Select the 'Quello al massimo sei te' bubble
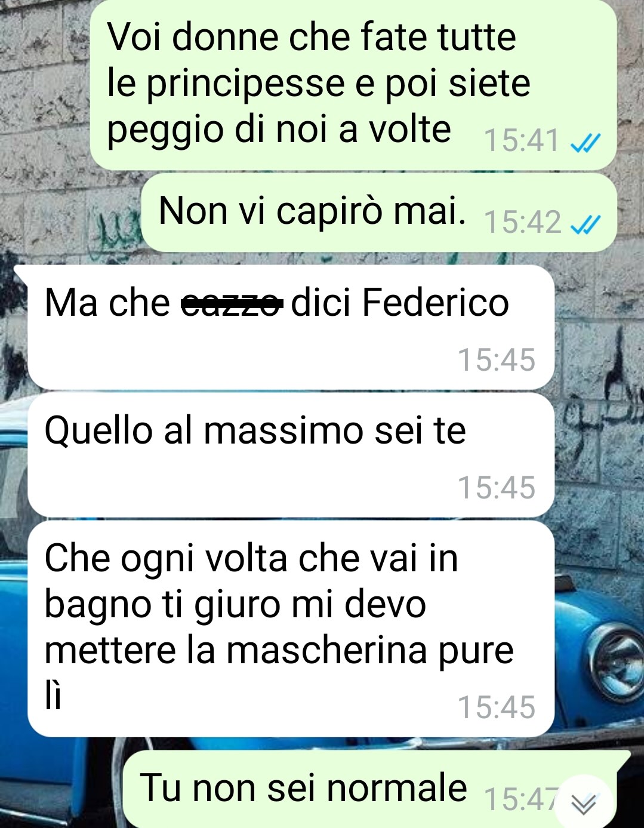Screen dimensions: 644x828 click(x=291, y=455)
